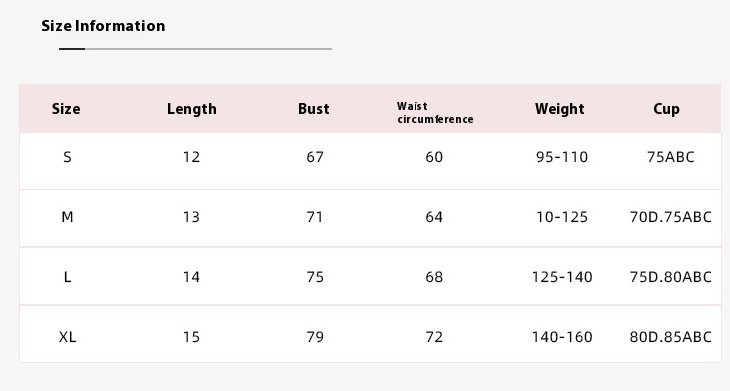
Task: Click the 75D.80ABC cup cell
Action: click(x=670, y=277)
